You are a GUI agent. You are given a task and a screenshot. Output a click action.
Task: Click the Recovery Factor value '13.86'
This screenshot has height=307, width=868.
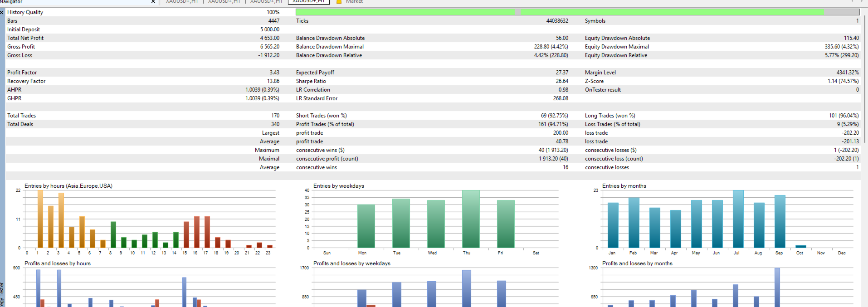[x=273, y=81]
